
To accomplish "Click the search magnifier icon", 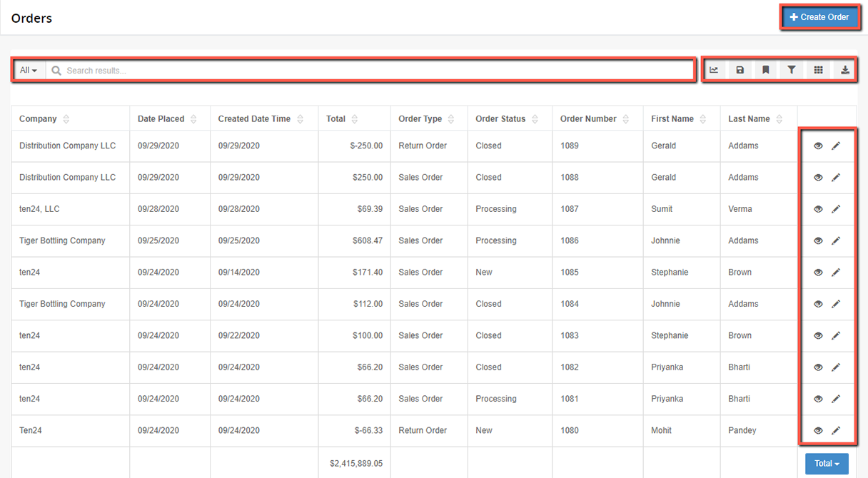I will [x=56, y=69].
